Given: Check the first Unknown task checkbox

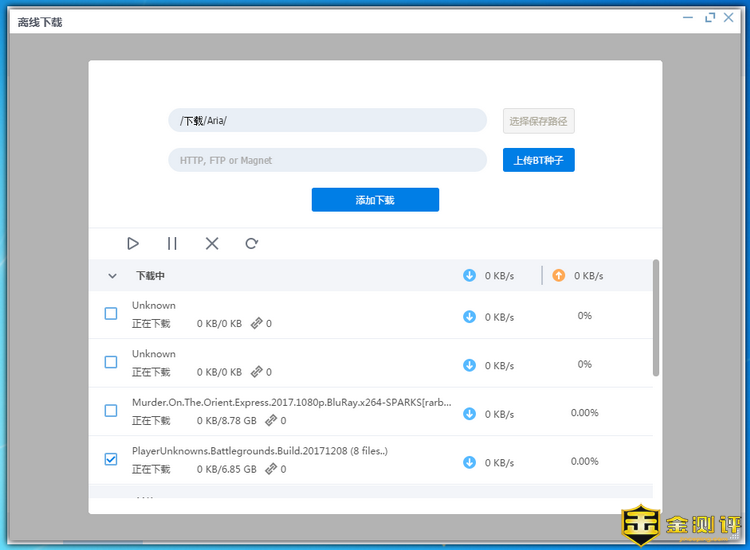Looking at the screenshot, I should coord(111,314).
